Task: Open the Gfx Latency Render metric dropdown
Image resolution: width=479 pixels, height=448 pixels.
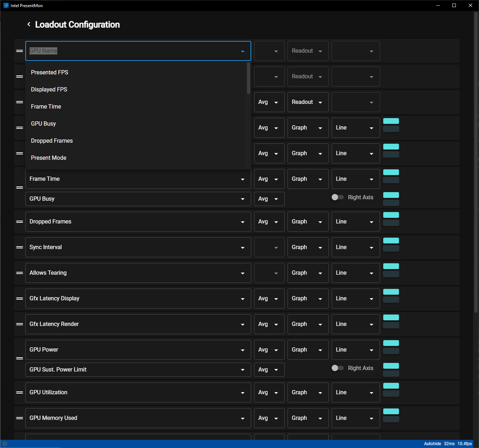Action: (138, 324)
